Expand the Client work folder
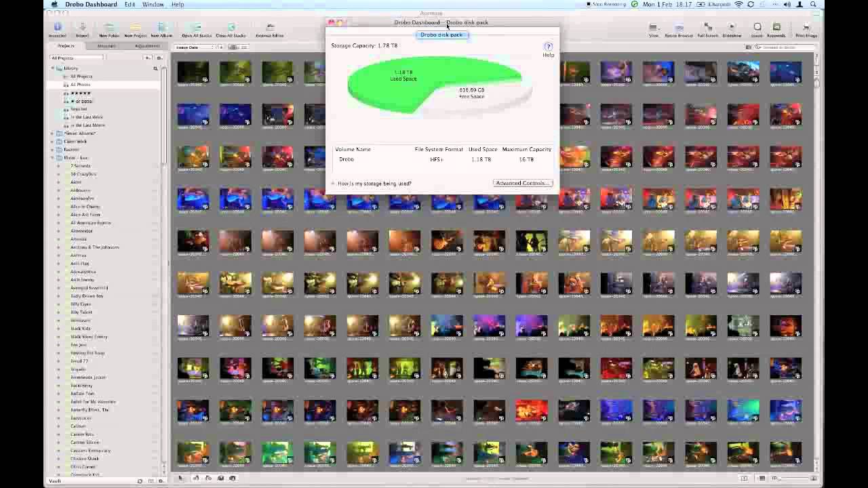The width and height of the screenshot is (868, 488). 53,142
